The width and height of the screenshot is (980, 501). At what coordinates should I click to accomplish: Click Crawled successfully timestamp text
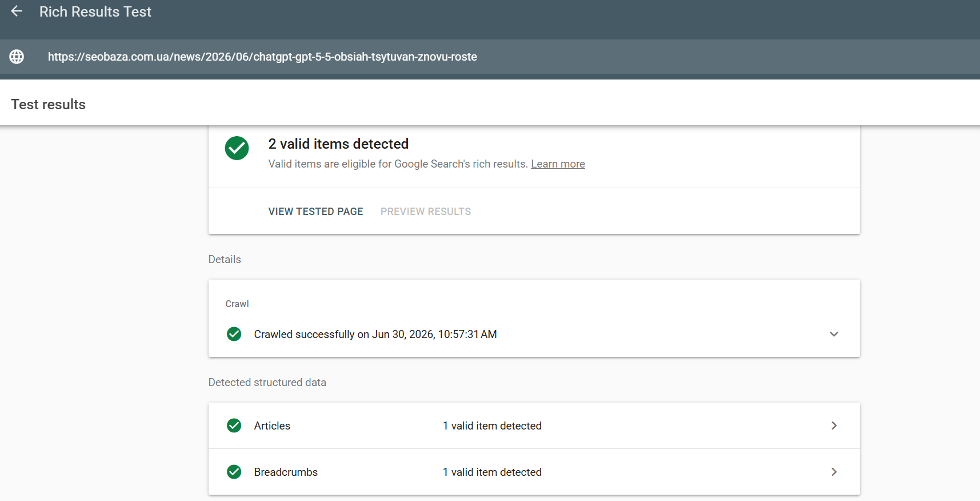[375, 334]
